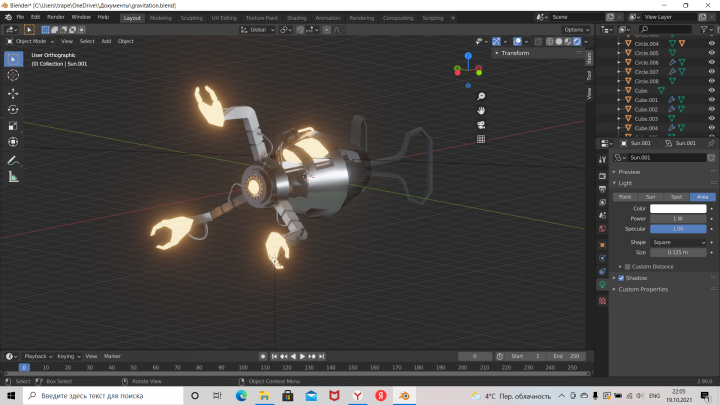The height and width of the screenshot is (405, 720).
Task: Toggle camera view in viewport
Action: [481, 125]
